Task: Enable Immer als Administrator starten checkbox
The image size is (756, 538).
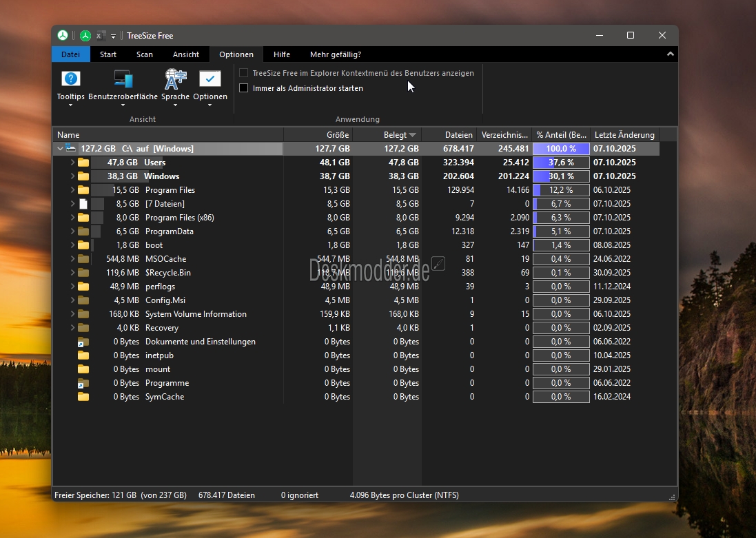Action: [x=243, y=88]
